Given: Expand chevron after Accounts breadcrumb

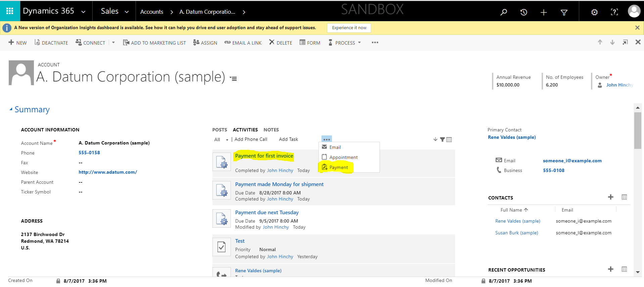Looking at the screenshot, I should click(x=171, y=12).
